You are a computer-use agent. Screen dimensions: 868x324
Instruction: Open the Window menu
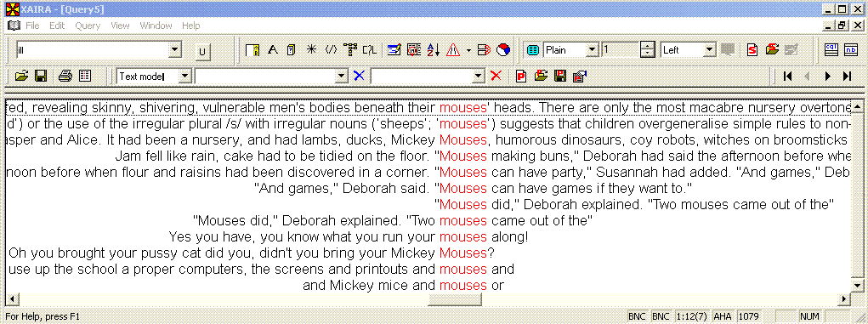tap(156, 26)
